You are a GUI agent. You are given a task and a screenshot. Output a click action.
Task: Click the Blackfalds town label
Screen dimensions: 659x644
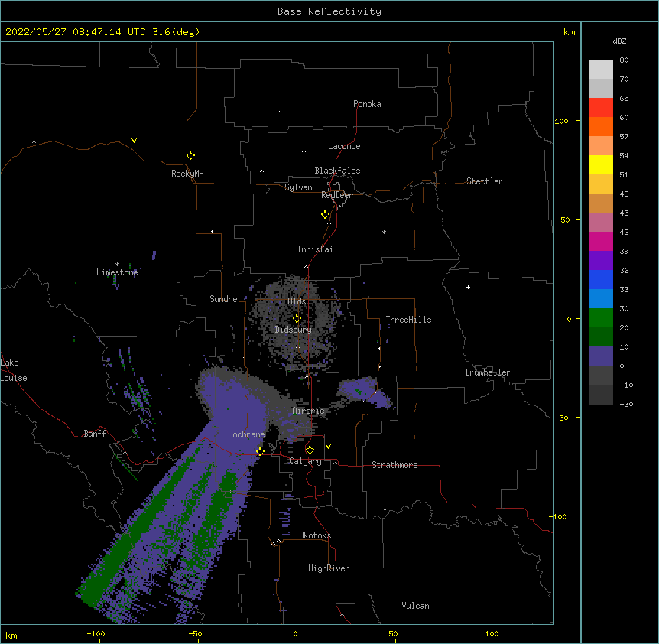pyautogui.click(x=337, y=171)
